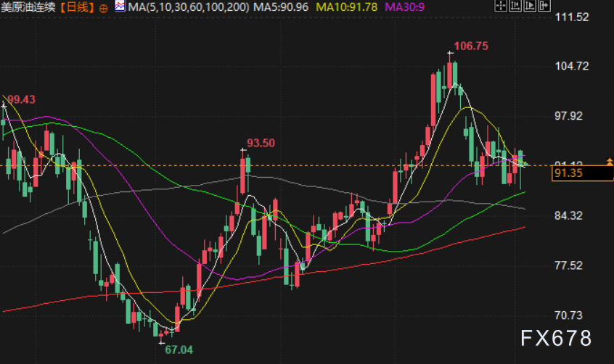
Task: Click the current price tag 91.35
Action: [582, 173]
